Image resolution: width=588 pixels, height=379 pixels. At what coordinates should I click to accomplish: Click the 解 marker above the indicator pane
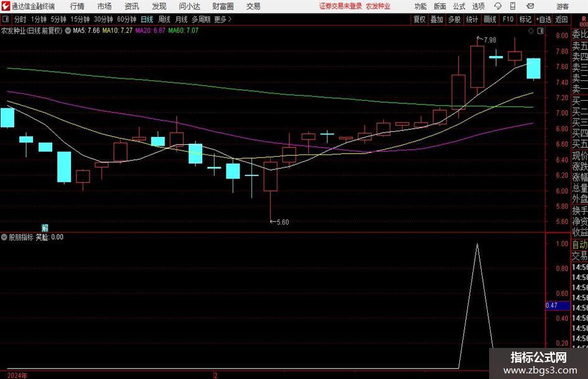(45, 227)
